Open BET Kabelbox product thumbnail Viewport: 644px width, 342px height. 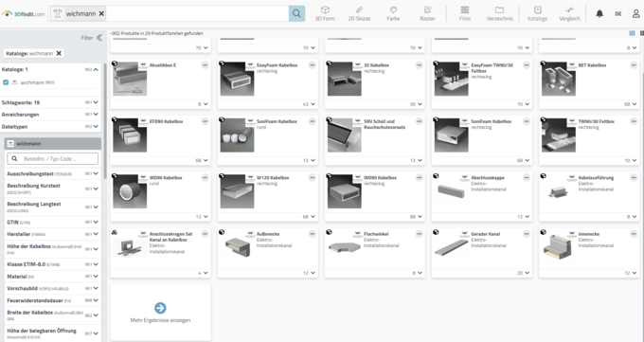[559, 79]
